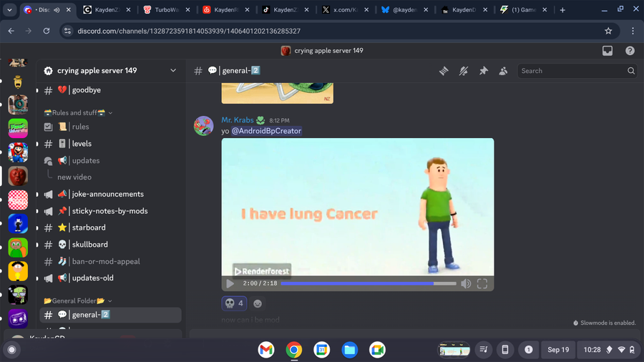The image size is (644, 362).
Task: Open the ChromeOS launcher button
Action: 11,350
